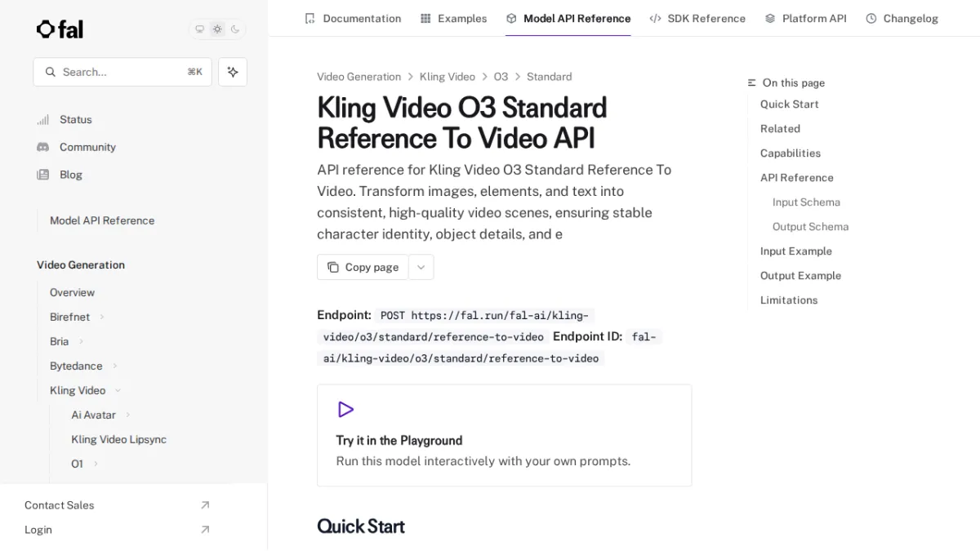Select Model API Reference in sidebar
980x551 pixels.
click(102, 220)
